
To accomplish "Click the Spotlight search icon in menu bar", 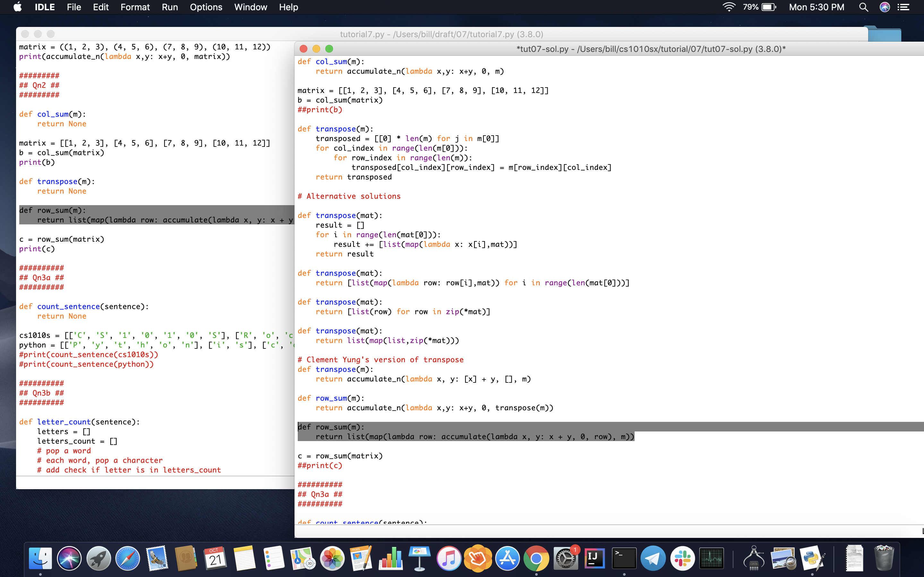I will 863,7.
